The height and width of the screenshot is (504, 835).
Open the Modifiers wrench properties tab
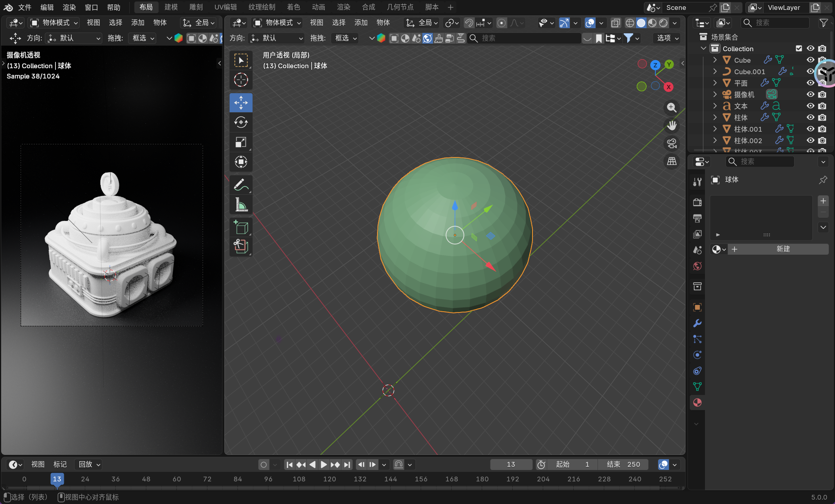pos(697,323)
